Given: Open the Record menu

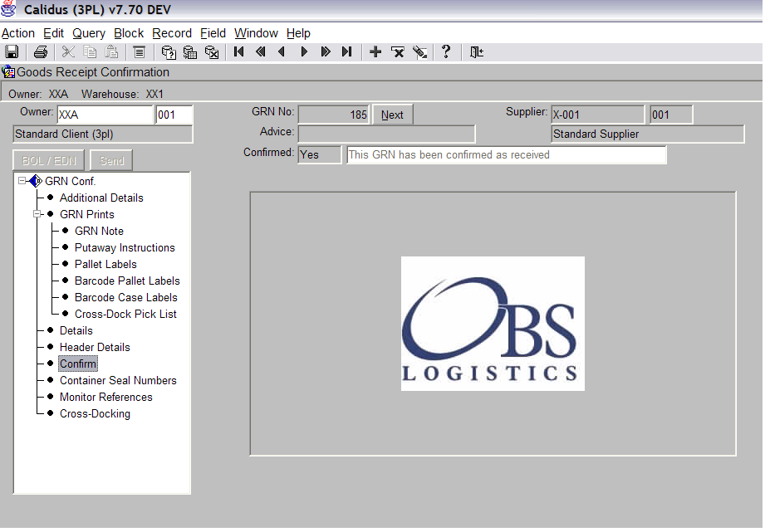Looking at the screenshot, I should coord(172,33).
